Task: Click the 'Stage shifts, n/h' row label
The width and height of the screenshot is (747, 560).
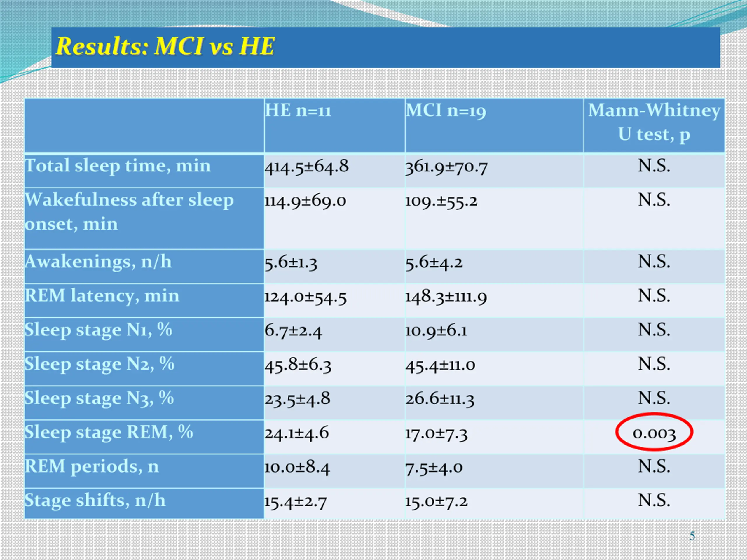Action: tap(95, 500)
